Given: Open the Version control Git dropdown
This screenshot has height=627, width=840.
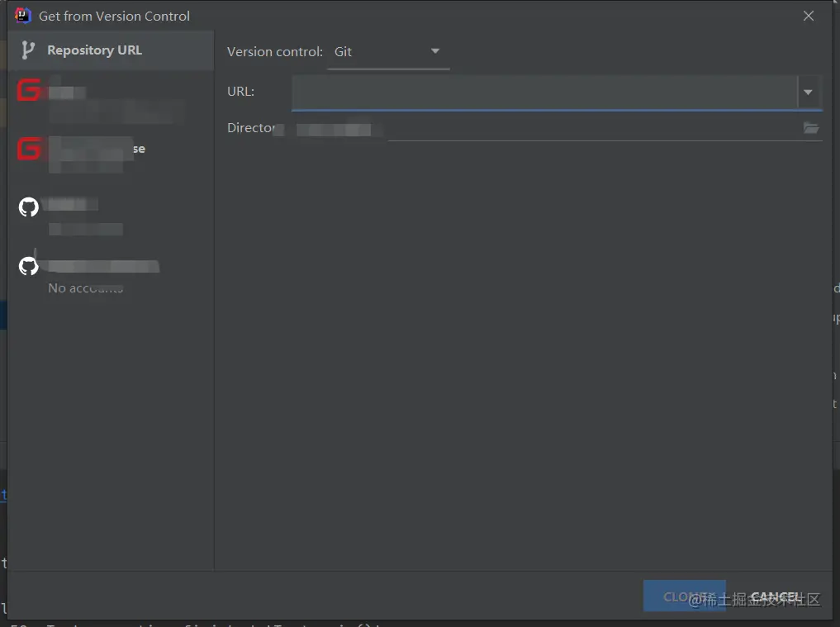Looking at the screenshot, I should click(388, 52).
